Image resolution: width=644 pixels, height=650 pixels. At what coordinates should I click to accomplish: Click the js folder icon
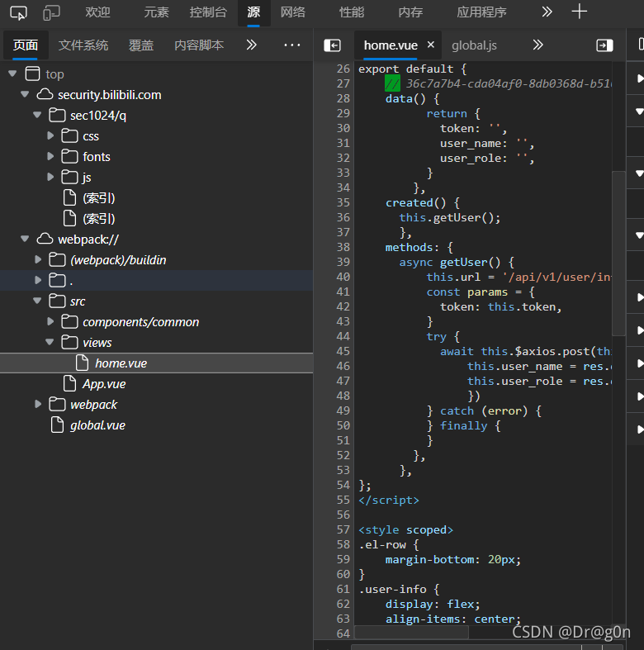point(69,177)
